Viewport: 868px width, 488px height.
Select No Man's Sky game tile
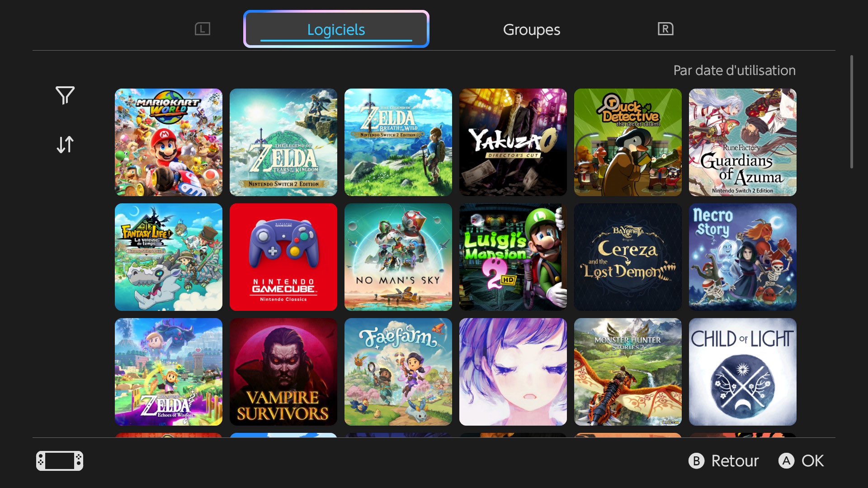tap(398, 257)
